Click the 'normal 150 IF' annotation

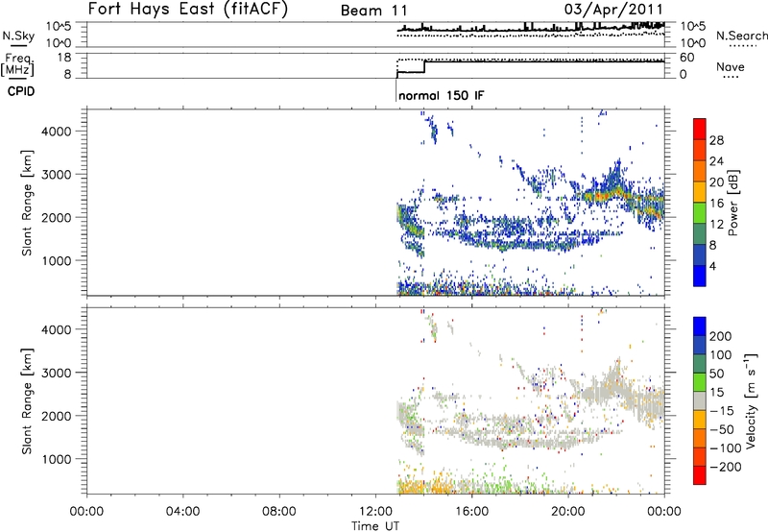point(442,95)
